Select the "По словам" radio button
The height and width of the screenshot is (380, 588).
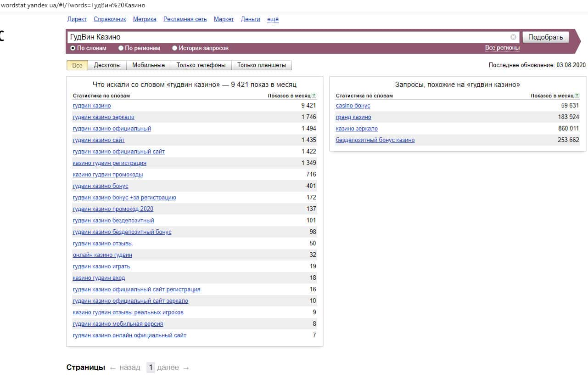click(73, 48)
